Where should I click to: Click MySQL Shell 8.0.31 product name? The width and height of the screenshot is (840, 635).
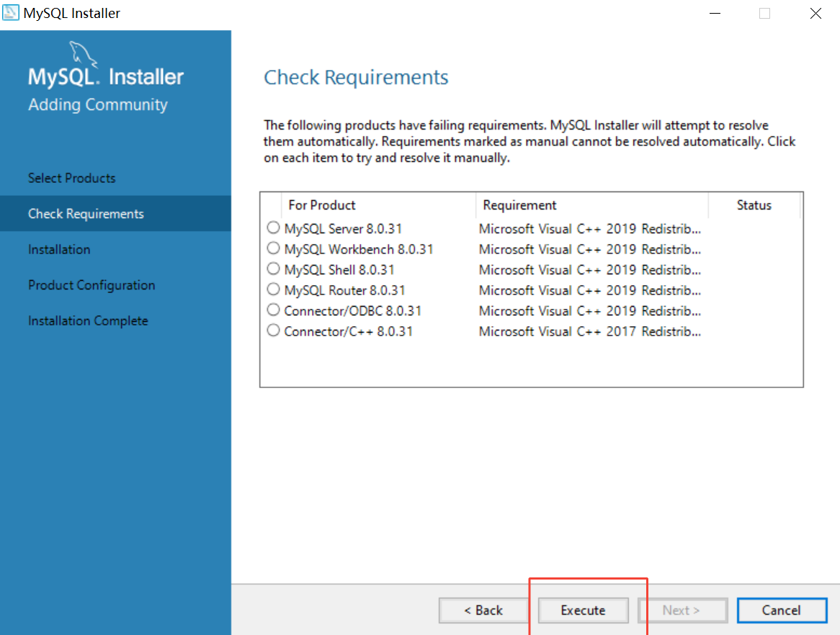click(x=339, y=270)
